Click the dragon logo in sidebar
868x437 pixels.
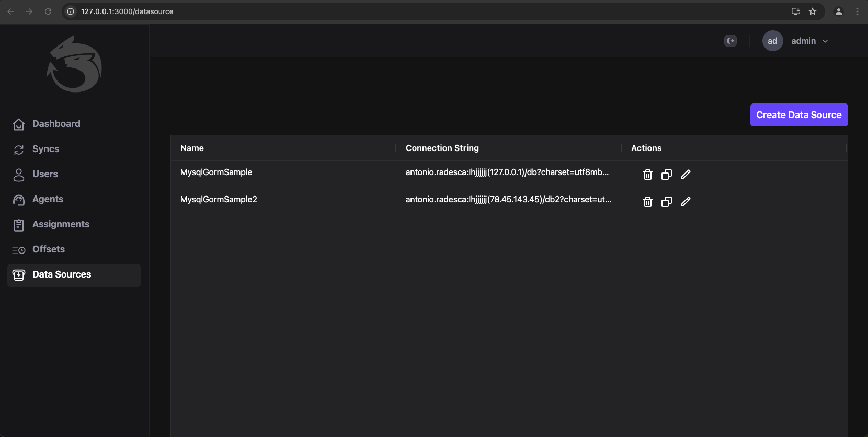74,64
